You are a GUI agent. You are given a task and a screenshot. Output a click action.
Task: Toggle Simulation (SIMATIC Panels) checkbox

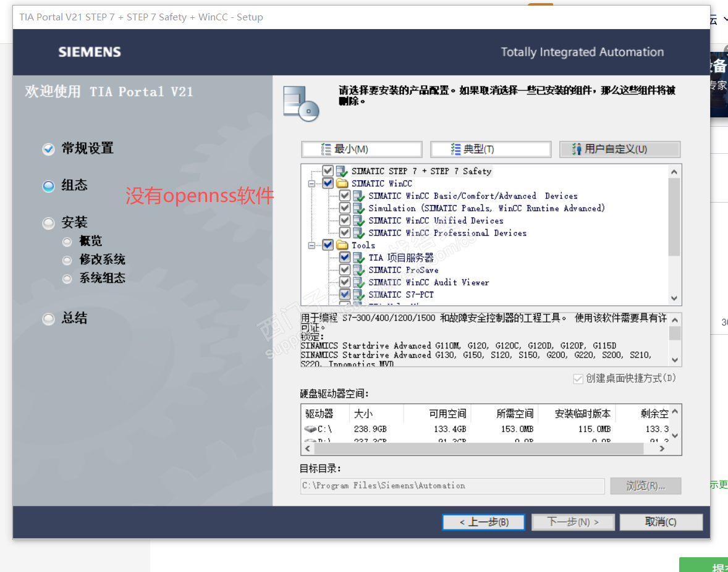[x=344, y=208]
